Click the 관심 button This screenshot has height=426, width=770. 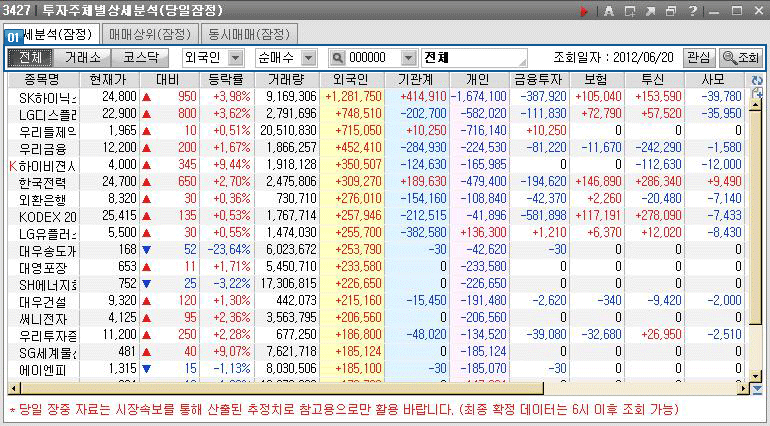pos(698,57)
